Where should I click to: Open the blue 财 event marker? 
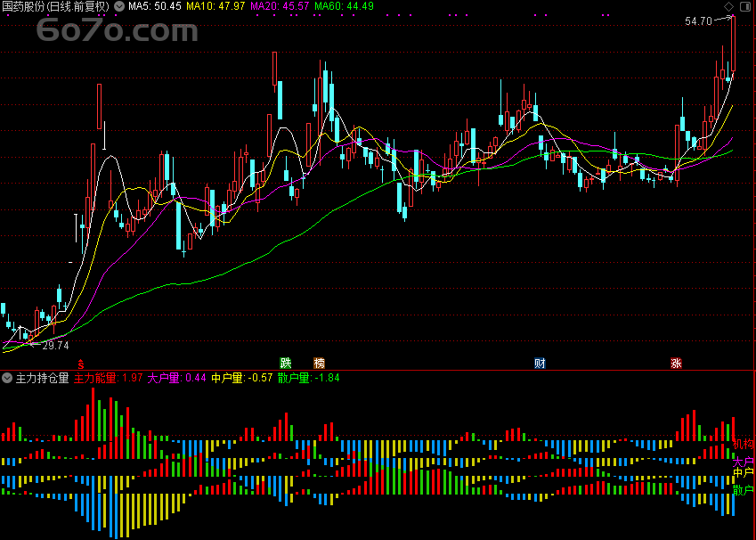tap(540, 363)
